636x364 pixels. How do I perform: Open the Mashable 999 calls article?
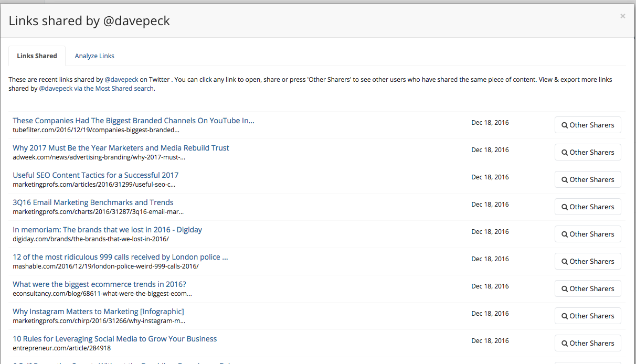(120, 257)
